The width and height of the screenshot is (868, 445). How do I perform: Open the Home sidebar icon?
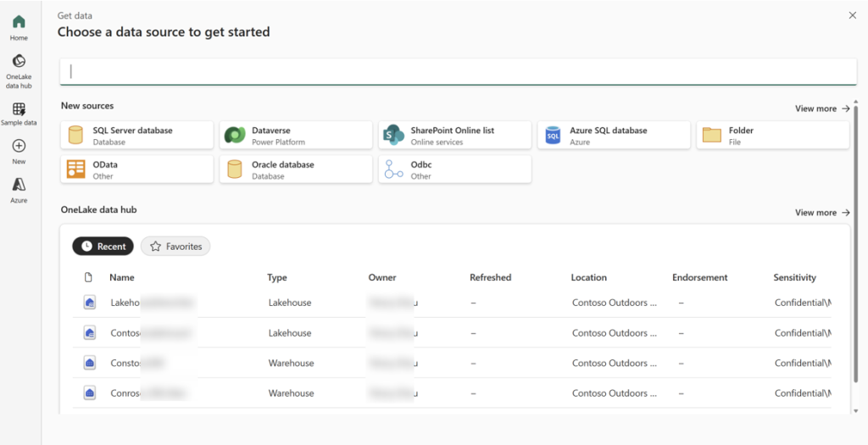click(19, 28)
